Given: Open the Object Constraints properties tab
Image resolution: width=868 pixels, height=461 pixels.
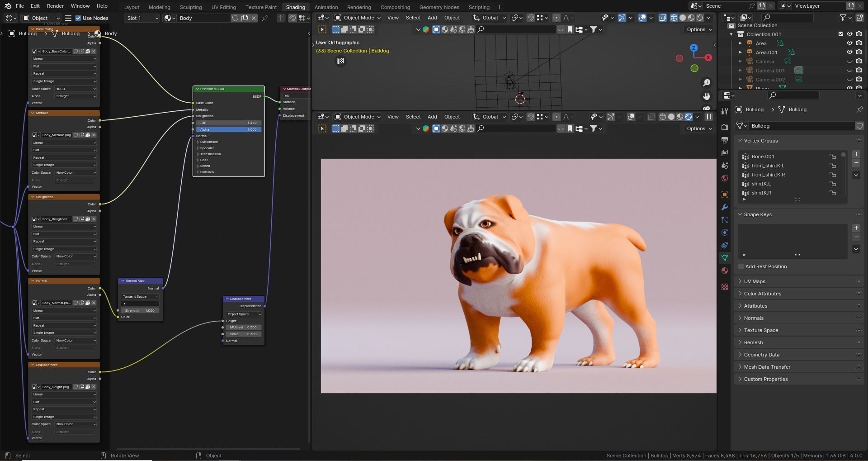Looking at the screenshot, I should 725,245.
